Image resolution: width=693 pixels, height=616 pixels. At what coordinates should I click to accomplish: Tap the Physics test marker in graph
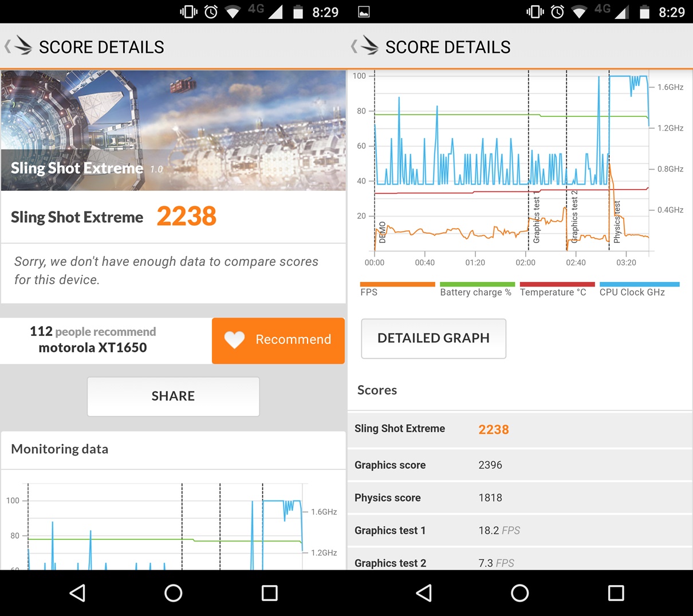tap(617, 222)
